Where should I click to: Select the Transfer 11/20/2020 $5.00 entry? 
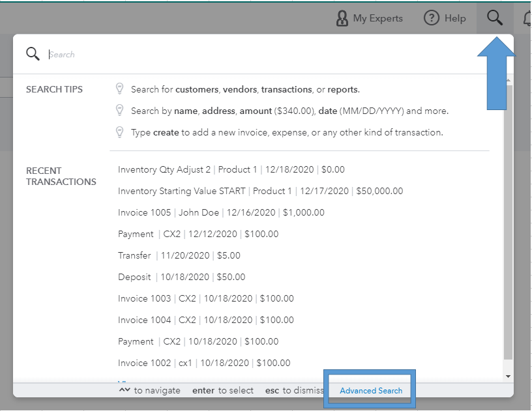pyautogui.click(x=179, y=255)
